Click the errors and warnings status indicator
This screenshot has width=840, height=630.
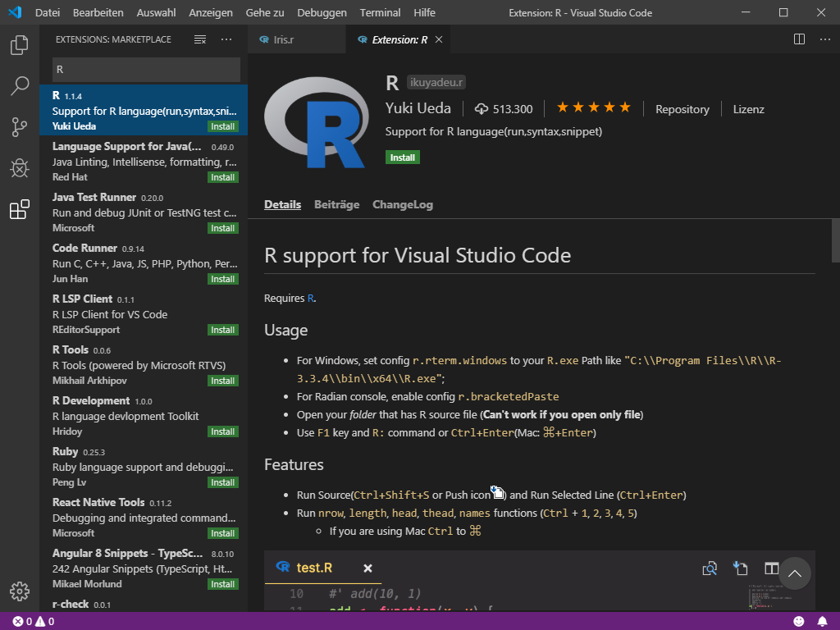click(34, 622)
